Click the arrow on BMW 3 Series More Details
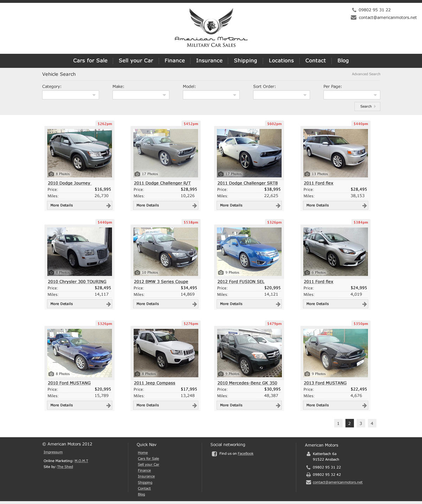The image size is (422, 504). pyautogui.click(x=194, y=304)
